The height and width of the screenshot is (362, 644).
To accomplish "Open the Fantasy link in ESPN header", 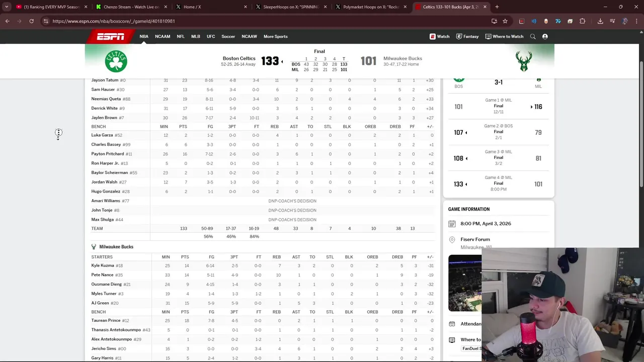I will coord(467,36).
